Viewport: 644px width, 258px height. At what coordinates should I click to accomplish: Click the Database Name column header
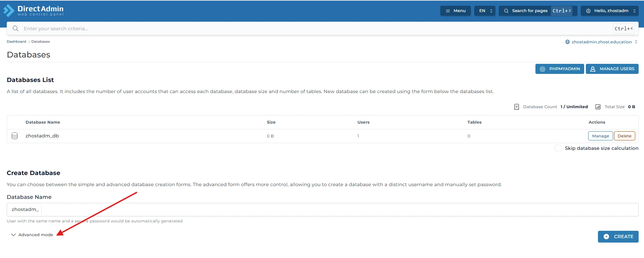(43, 122)
